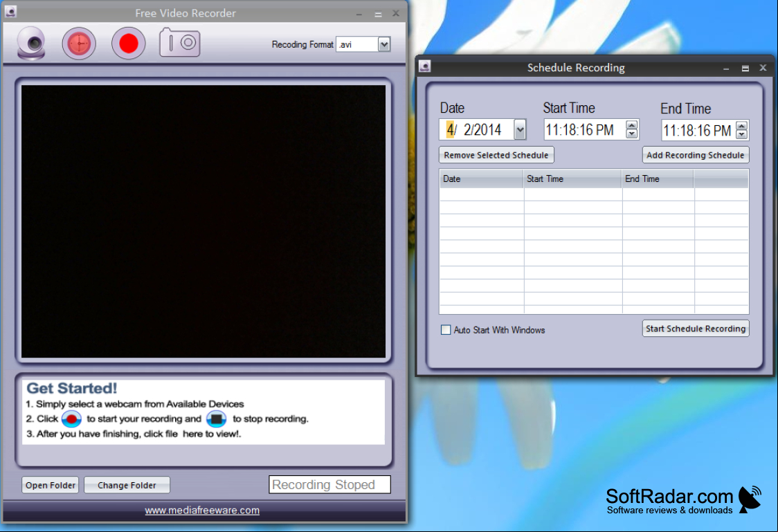Click the Recording Stoped status field
Image resolution: width=778 pixels, height=532 pixels.
coord(329,484)
